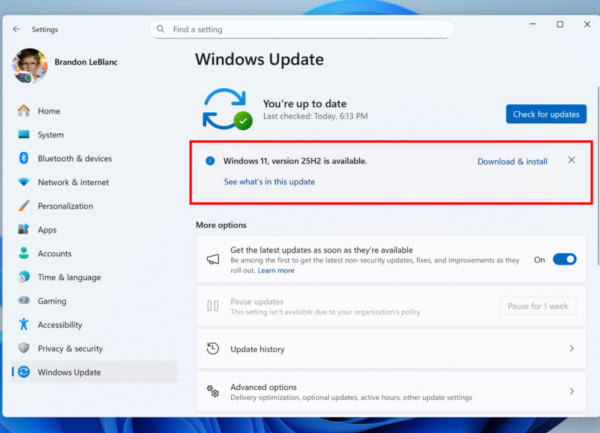Click the vertical scrollbar on right

click(x=598, y=176)
